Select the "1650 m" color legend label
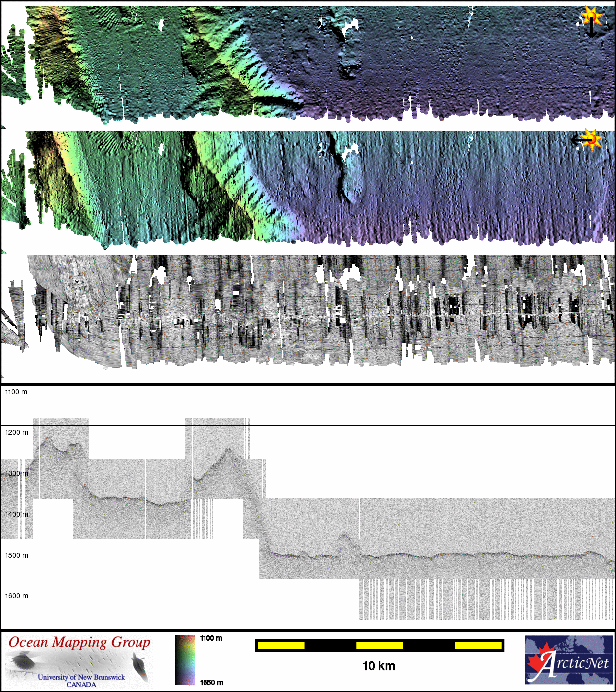The image size is (616, 692). 211,683
